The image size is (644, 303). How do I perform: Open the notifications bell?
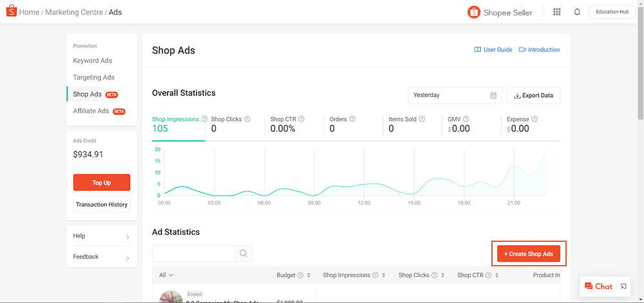[x=577, y=12]
